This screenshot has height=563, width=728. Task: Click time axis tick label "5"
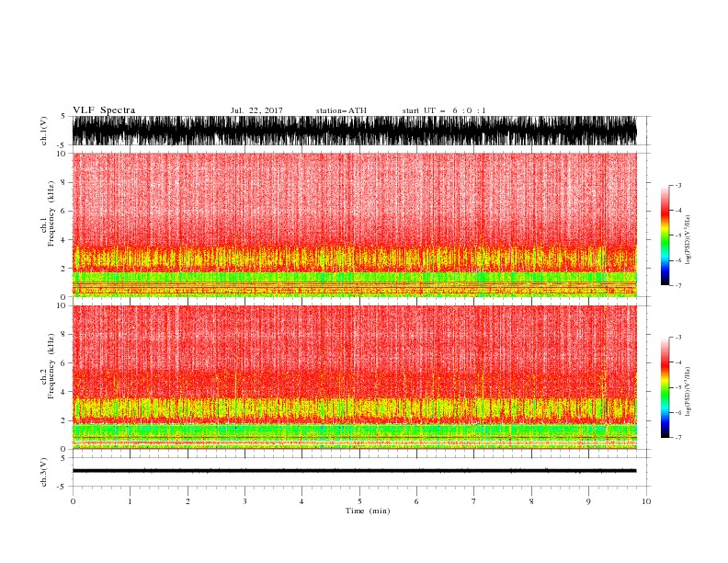coord(359,501)
